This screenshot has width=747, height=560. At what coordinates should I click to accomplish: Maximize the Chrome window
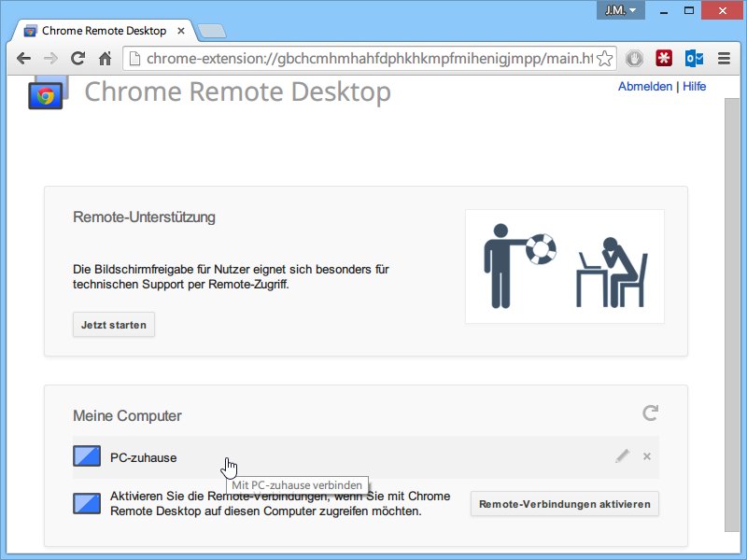(689, 10)
